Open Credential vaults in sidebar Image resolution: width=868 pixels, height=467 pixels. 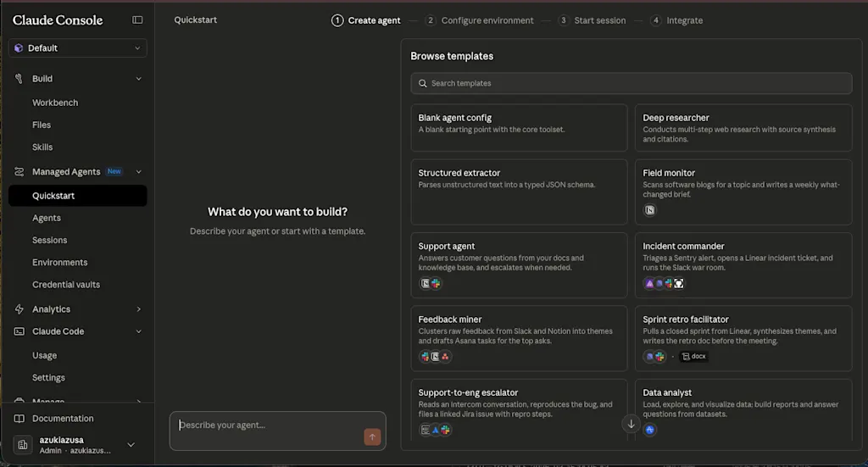point(66,285)
